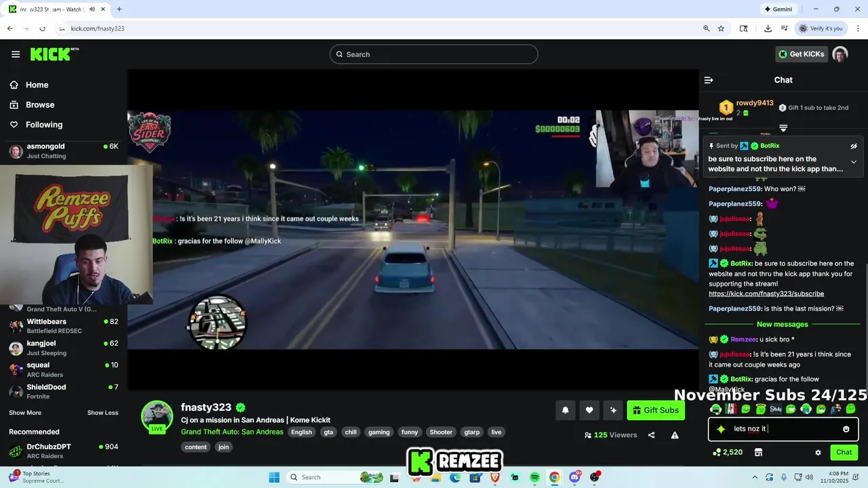
Task: Collapse the chat panel with arrow icon
Action: [709, 80]
